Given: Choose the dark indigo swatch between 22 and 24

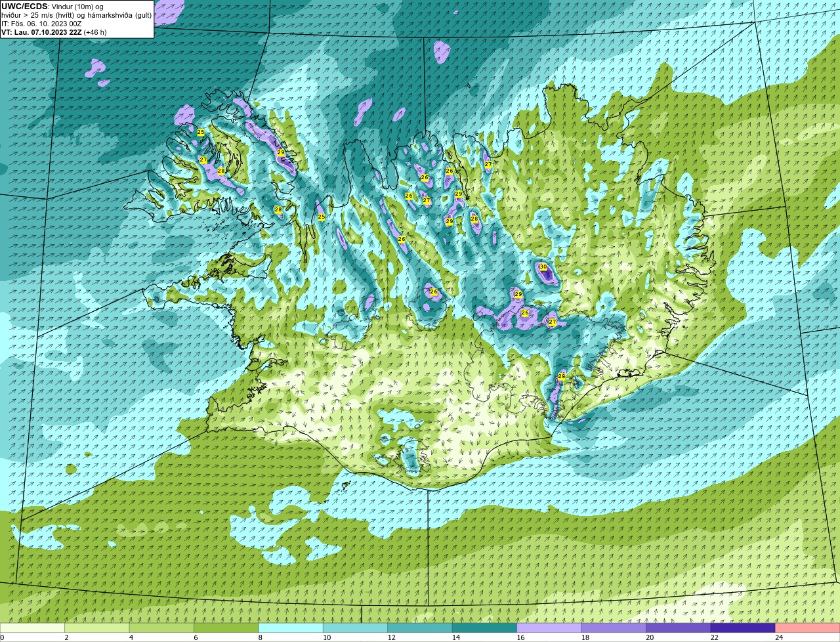Looking at the screenshot, I should pyautogui.click(x=744, y=628).
